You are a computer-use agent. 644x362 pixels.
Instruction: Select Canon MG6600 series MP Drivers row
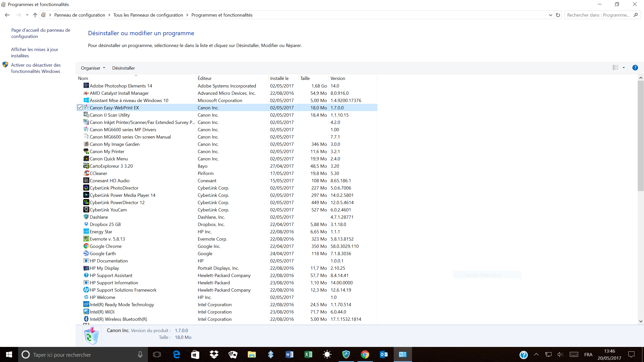226,129
